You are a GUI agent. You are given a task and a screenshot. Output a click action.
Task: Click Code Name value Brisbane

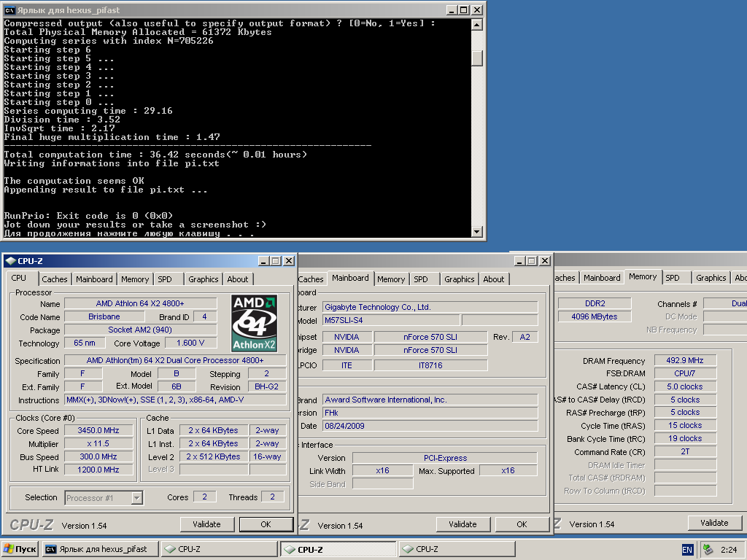click(x=104, y=316)
